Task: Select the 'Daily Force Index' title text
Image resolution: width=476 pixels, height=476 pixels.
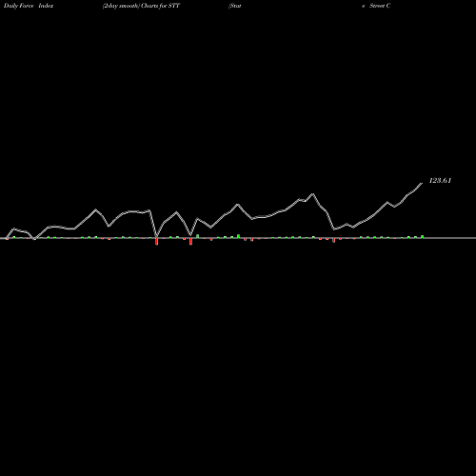Action: pos(29,6)
